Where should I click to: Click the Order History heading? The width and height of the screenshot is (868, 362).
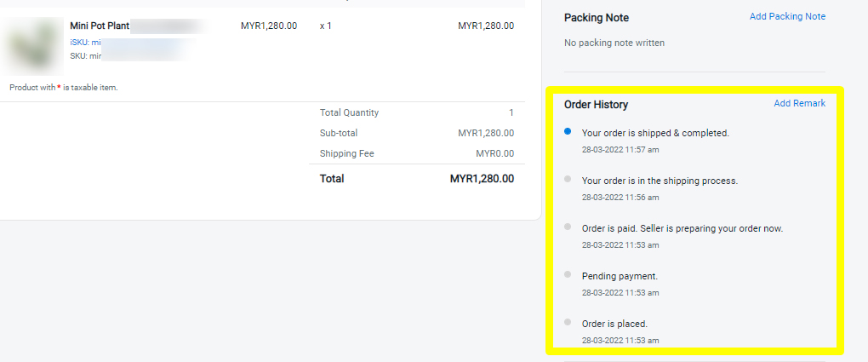click(x=597, y=104)
